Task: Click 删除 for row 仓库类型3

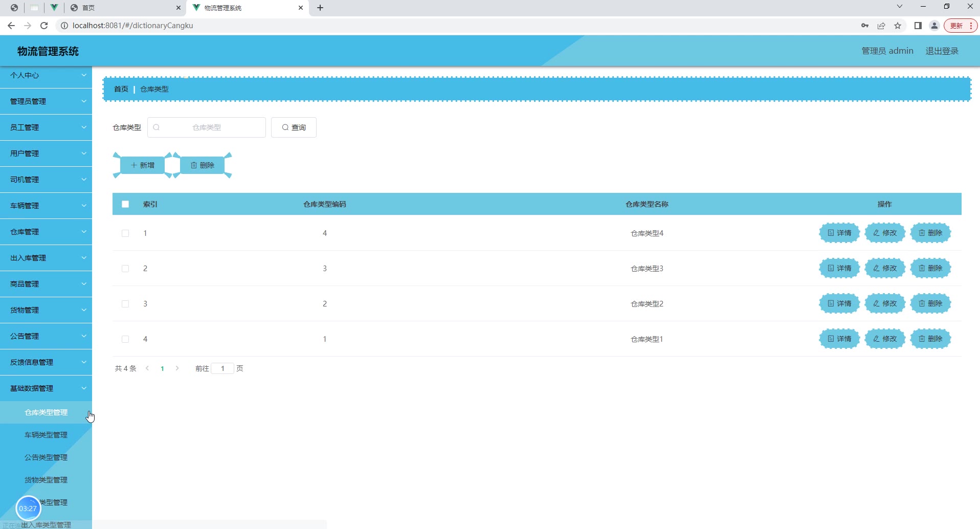Action: (x=930, y=268)
